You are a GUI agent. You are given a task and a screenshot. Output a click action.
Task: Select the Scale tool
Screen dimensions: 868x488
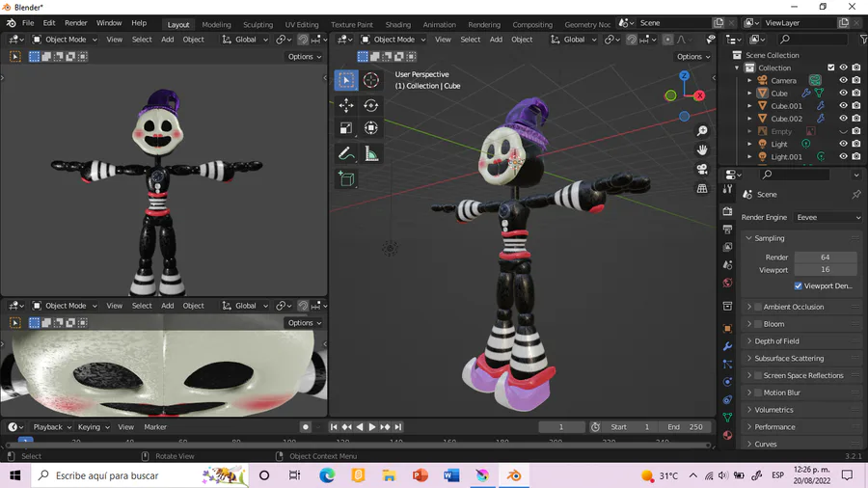pyautogui.click(x=346, y=128)
